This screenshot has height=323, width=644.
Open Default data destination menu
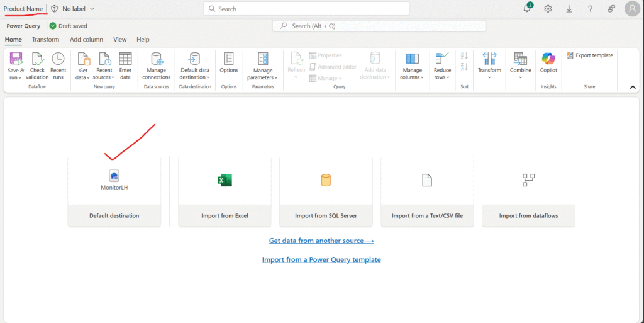(195, 66)
